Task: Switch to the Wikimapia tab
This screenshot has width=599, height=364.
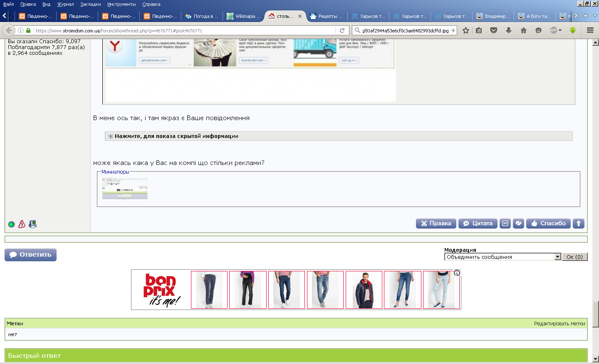Action: 243,16
